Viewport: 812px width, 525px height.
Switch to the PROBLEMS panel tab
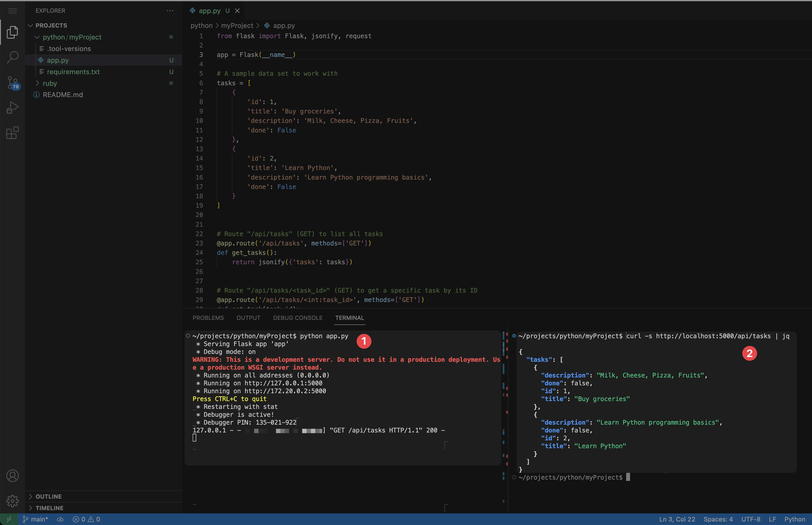208,318
